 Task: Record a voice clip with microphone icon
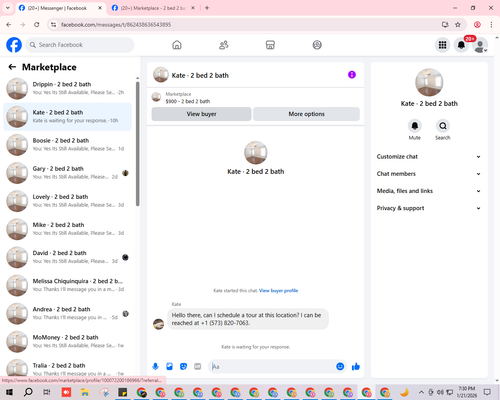pyautogui.click(x=155, y=367)
